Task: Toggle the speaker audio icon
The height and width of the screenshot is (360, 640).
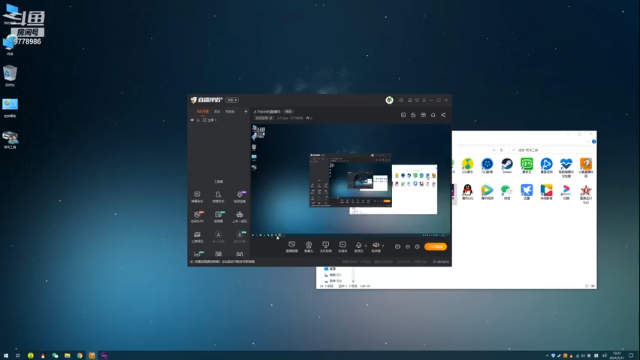Action: click(376, 245)
